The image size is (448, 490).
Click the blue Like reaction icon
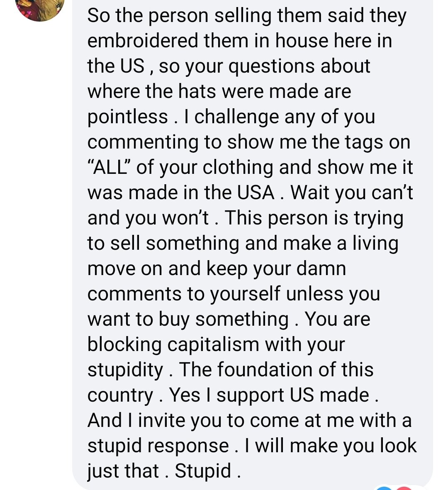(x=384, y=488)
